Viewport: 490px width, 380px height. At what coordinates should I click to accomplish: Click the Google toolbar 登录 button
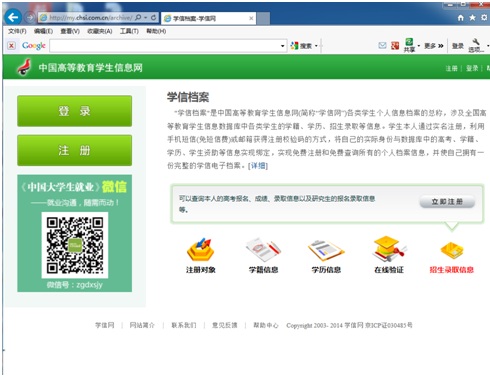[x=458, y=46]
